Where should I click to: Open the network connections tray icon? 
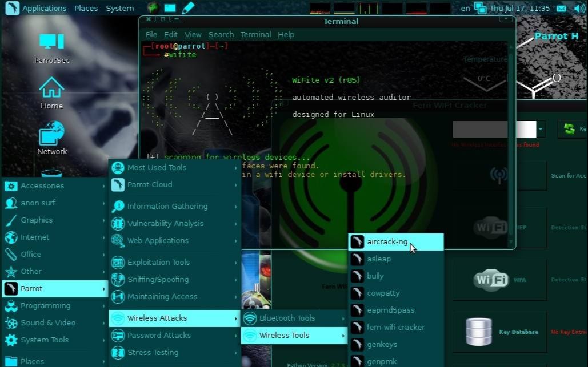pyautogui.click(x=480, y=8)
